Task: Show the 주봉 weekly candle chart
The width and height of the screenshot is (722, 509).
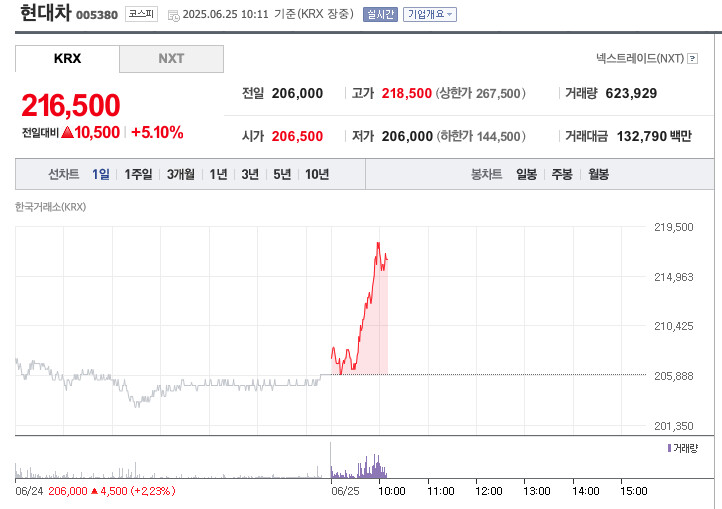Action: tap(562, 174)
